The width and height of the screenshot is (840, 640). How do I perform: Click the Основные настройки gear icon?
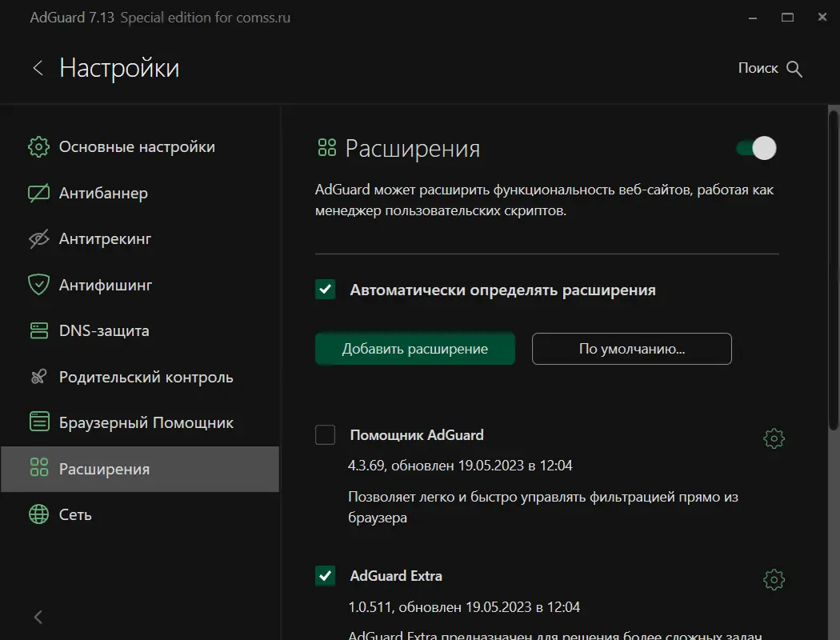pyautogui.click(x=38, y=147)
